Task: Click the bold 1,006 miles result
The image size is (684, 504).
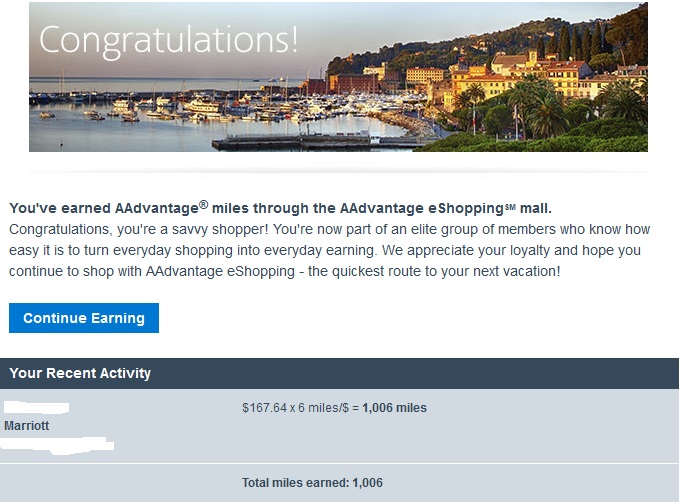Action: click(x=395, y=408)
